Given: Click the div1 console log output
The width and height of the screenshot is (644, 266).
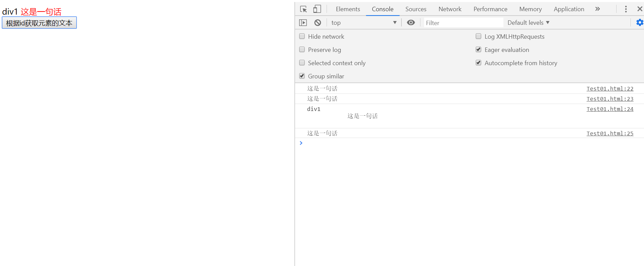Looking at the screenshot, I should pos(314,109).
